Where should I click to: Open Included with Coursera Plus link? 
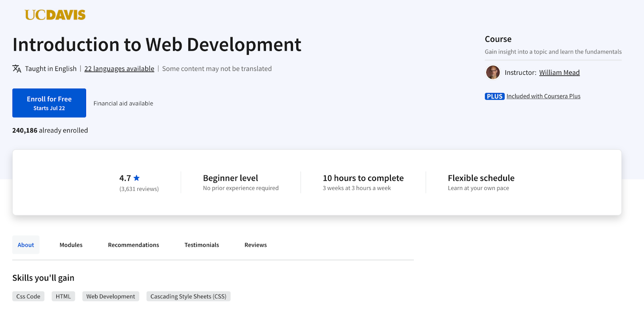coord(543,96)
